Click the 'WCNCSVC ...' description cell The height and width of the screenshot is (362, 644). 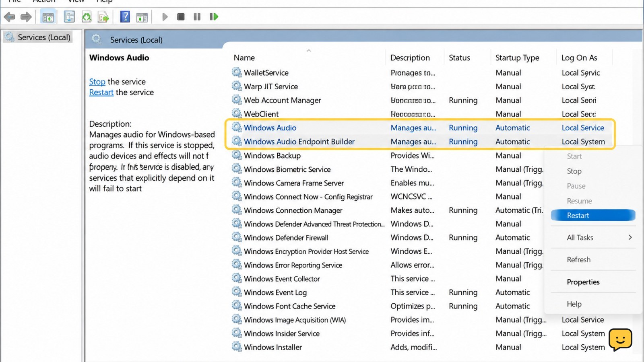(x=411, y=197)
